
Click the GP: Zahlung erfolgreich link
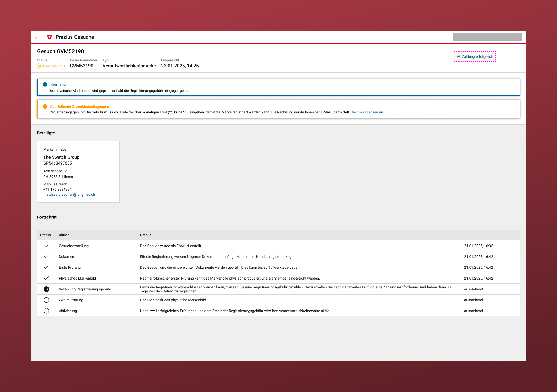click(x=474, y=56)
